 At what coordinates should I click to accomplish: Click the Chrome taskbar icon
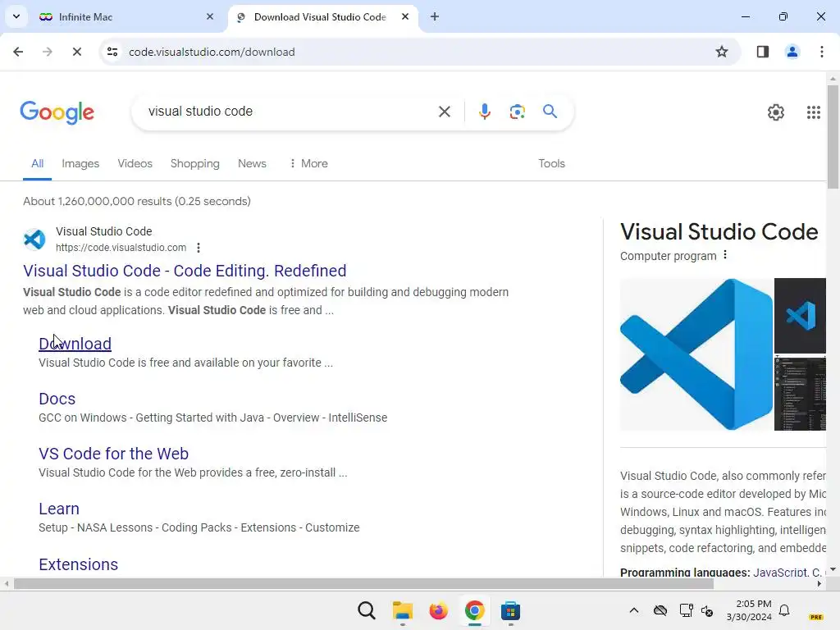click(474, 610)
